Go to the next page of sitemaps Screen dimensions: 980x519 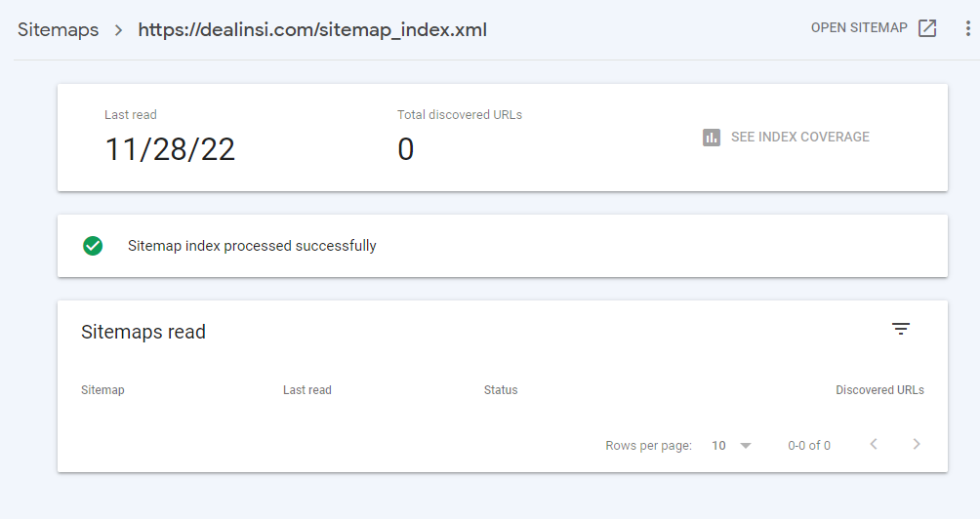click(917, 444)
